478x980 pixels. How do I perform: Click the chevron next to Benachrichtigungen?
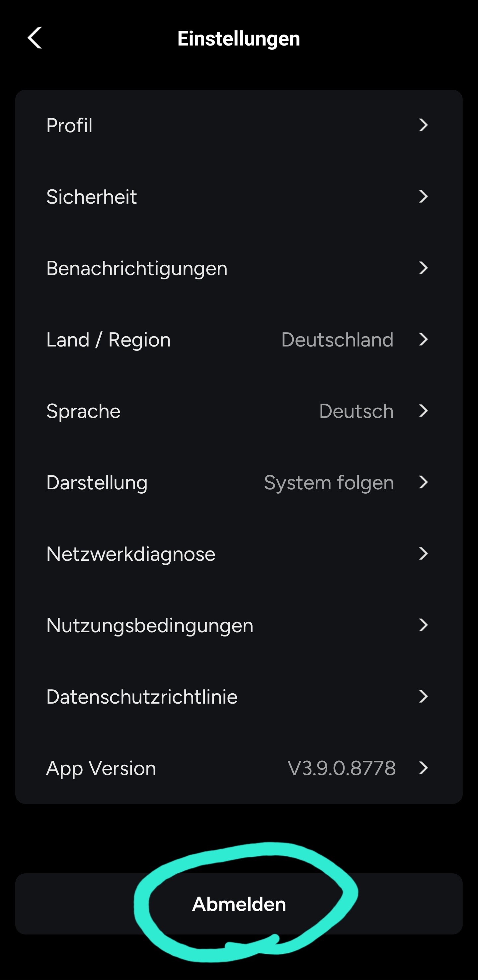point(423,268)
